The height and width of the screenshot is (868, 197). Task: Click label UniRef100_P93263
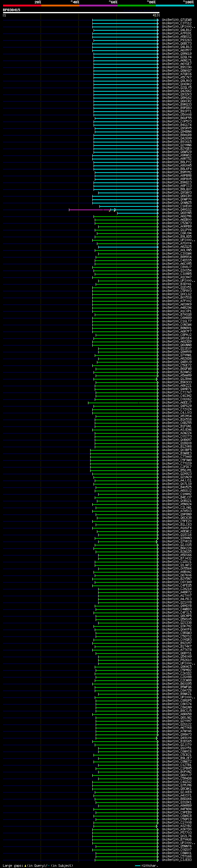pos(177,40)
